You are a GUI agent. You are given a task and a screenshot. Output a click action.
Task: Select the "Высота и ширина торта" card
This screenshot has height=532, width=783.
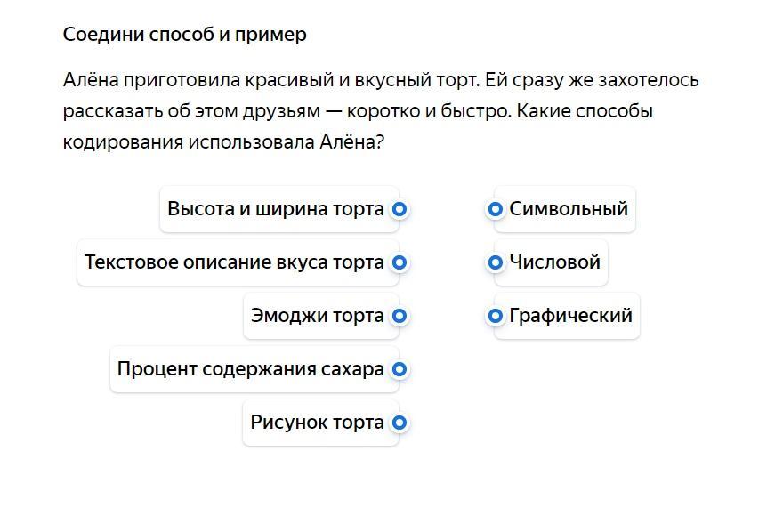[x=279, y=209]
